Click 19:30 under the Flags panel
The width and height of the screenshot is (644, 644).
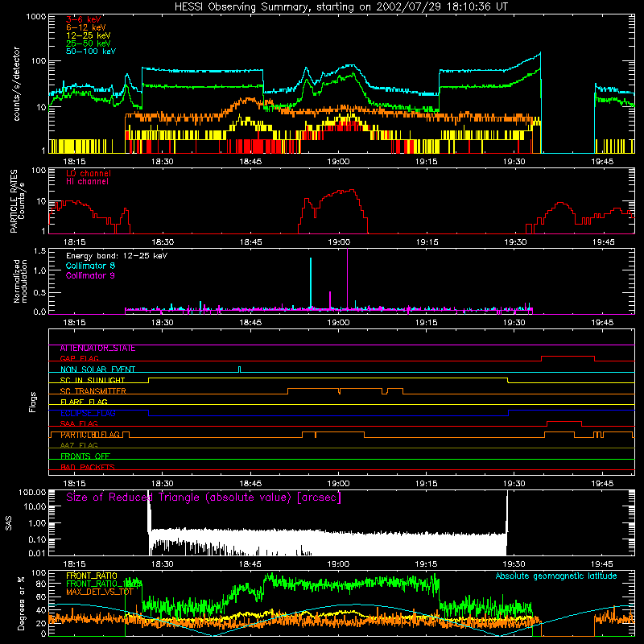[514, 484]
